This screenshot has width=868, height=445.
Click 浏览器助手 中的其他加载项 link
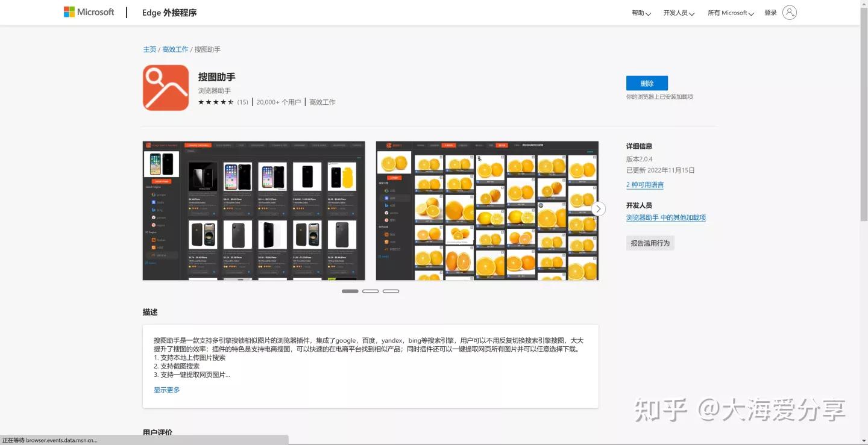[x=666, y=217]
